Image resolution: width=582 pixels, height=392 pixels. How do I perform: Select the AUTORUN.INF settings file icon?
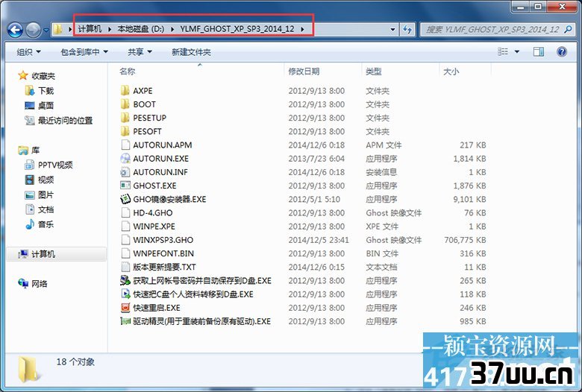point(125,172)
